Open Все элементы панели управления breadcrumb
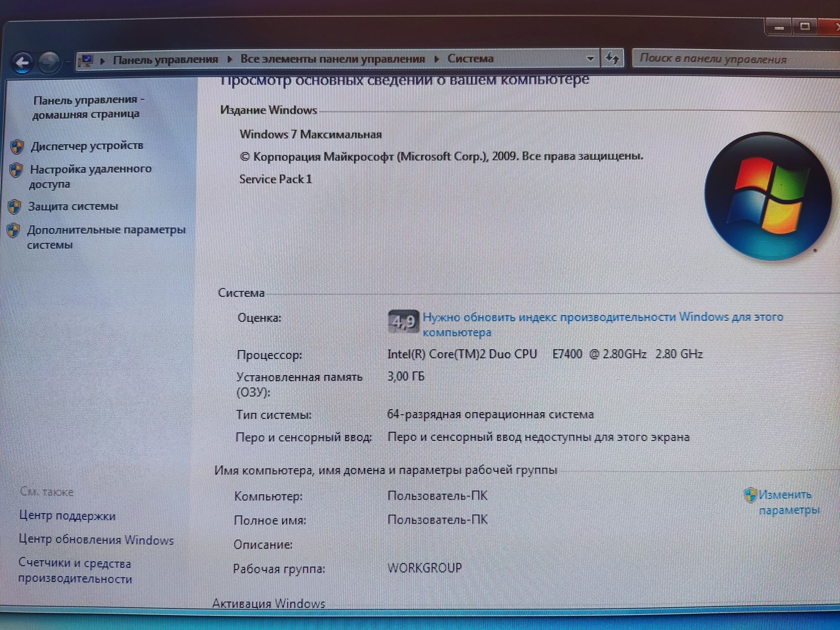Screen dimensions: 840x630 pyautogui.click(x=333, y=59)
